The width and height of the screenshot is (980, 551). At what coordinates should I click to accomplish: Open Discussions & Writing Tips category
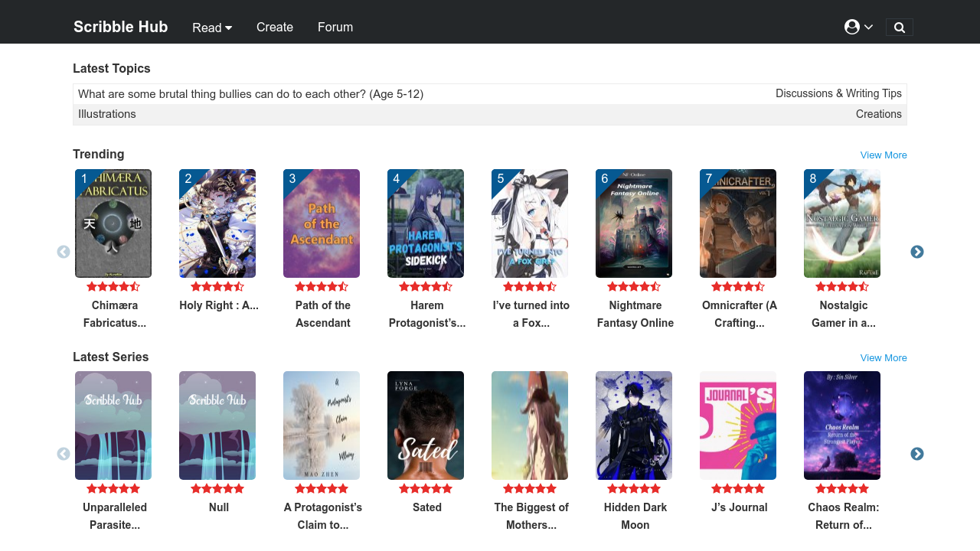(x=838, y=93)
